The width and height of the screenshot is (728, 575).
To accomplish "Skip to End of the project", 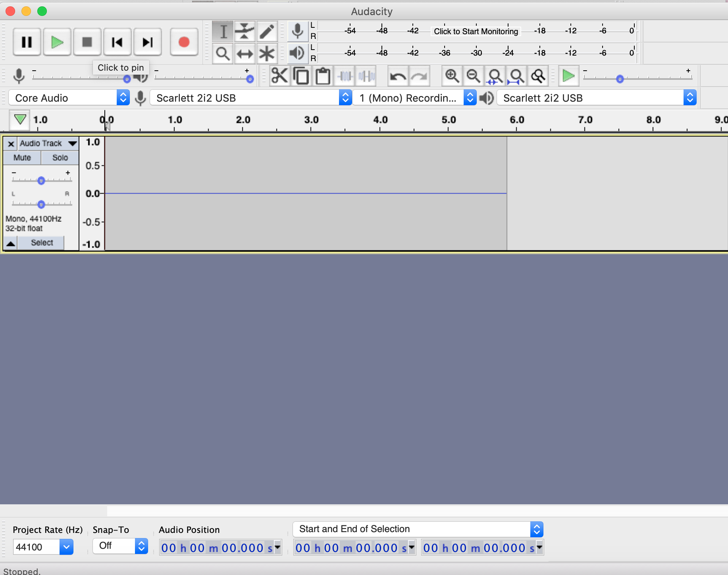I will 147,42.
